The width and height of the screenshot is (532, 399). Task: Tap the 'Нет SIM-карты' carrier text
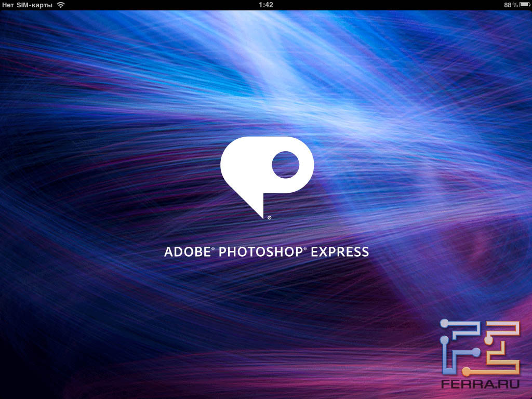[27, 5]
